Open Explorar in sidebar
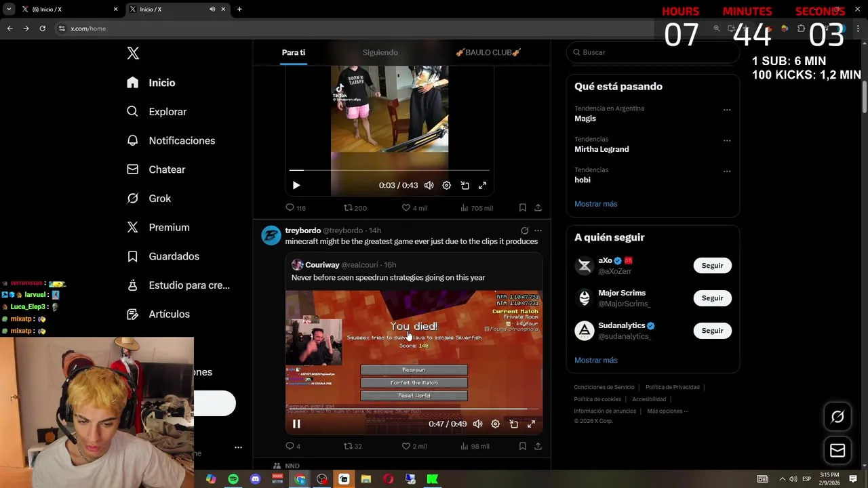The width and height of the screenshot is (868, 488). coord(157,112)
